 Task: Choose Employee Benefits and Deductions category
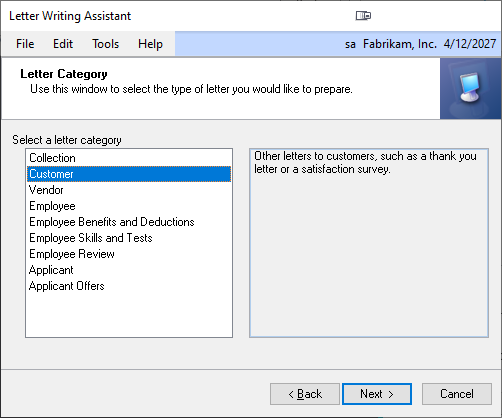[x=129, y=222]
